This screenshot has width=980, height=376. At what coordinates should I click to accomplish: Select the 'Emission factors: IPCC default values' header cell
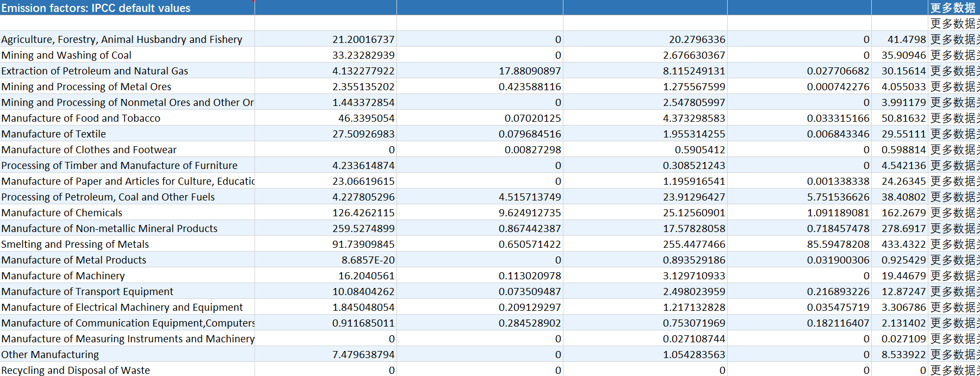coord(127,8)
